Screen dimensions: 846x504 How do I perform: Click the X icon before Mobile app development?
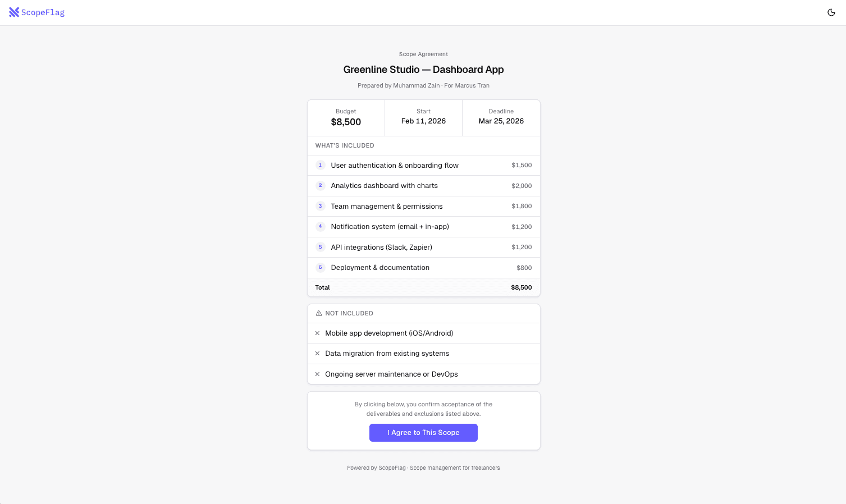318,333
